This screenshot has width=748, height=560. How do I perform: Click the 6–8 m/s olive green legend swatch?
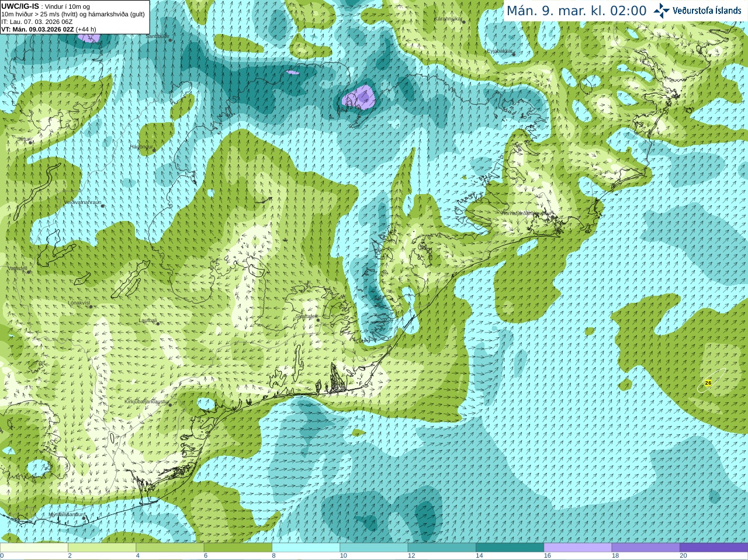(238, 548)
